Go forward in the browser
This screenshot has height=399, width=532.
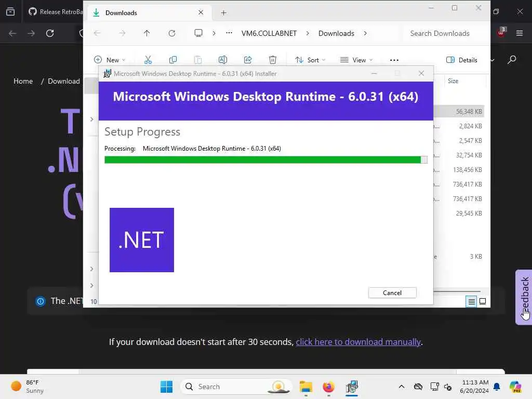coord(31,33)
